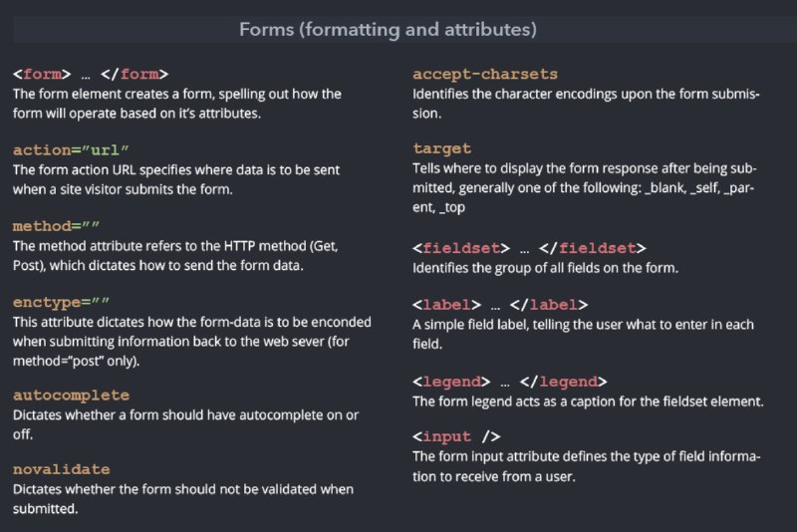Click the simple field label description
This screenshot has width=797, height=532.
[583, 335]
